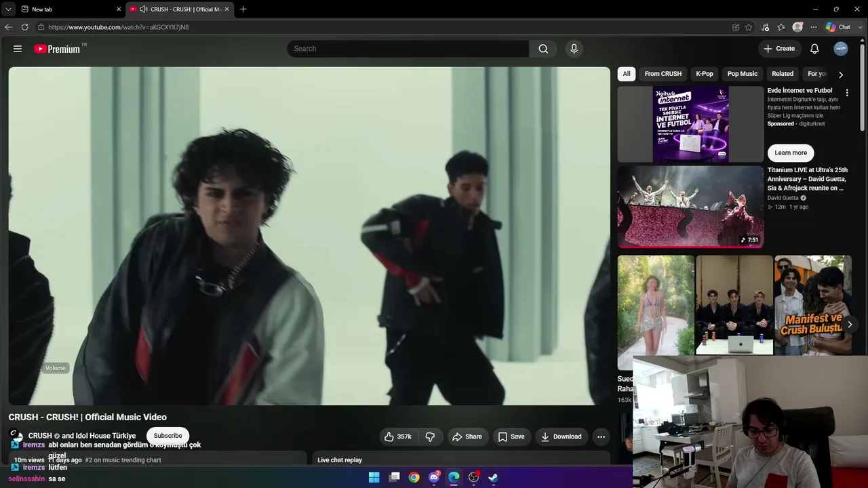Click the Share button
868x488 pixels.
(x=467, y=437)
